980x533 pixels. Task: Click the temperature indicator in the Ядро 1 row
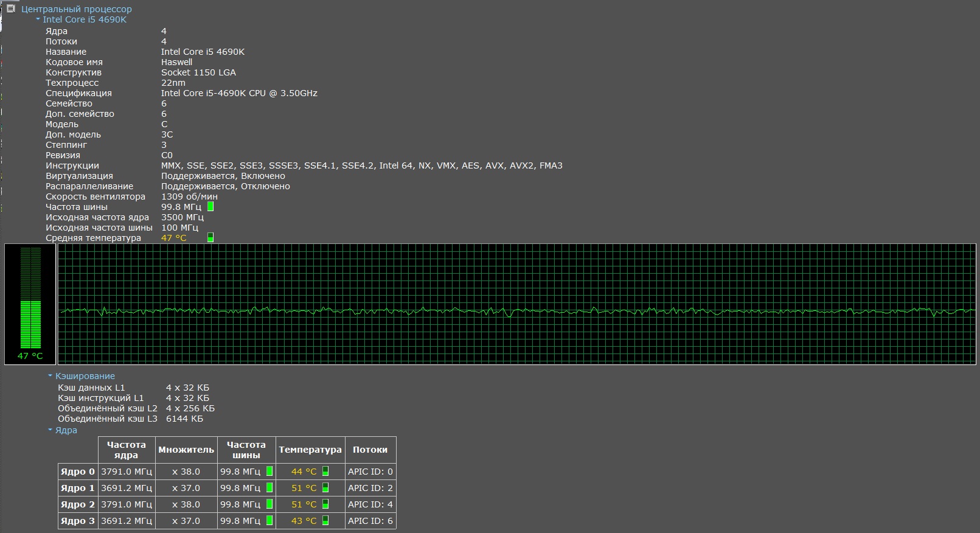[x=325, y=487]
